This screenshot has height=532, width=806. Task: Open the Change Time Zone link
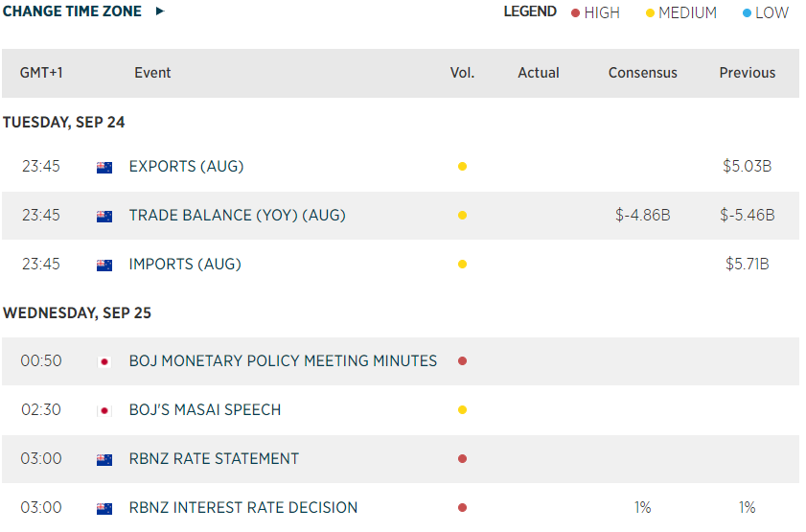pyautogui.click(x=72, y=12)
